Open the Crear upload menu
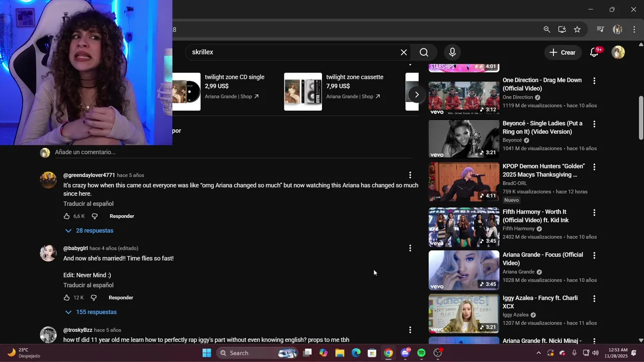The image size is (644, 362). 562,52
